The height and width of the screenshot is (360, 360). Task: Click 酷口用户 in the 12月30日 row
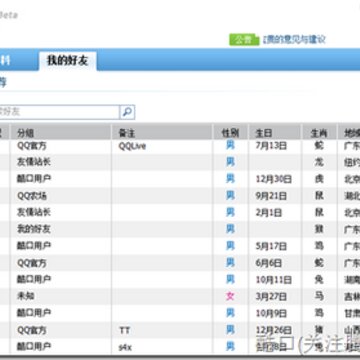coord(34,179)
